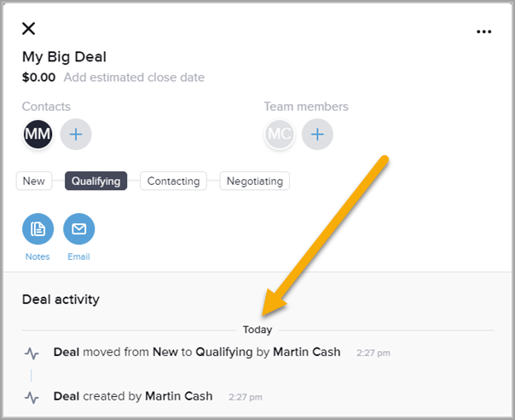Move deal to the New stage
The width and height of the screenshot is (515, 420).
[34, 181]
